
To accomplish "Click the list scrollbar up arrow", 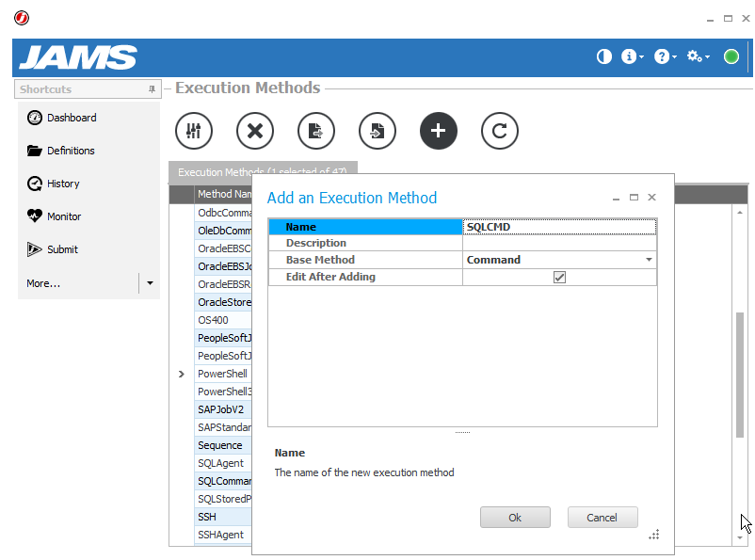I will (740, 212).
